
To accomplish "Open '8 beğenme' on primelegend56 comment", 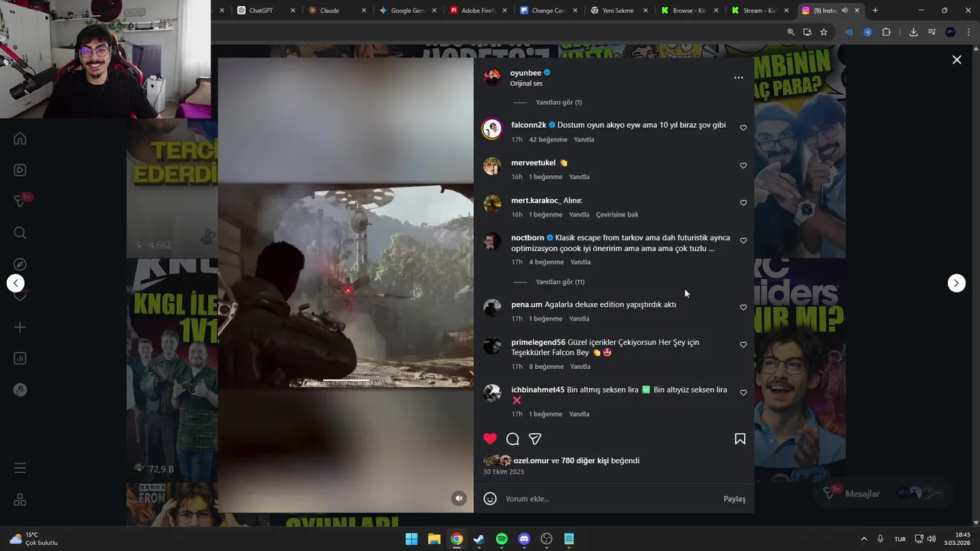I will tap(546, 367).
